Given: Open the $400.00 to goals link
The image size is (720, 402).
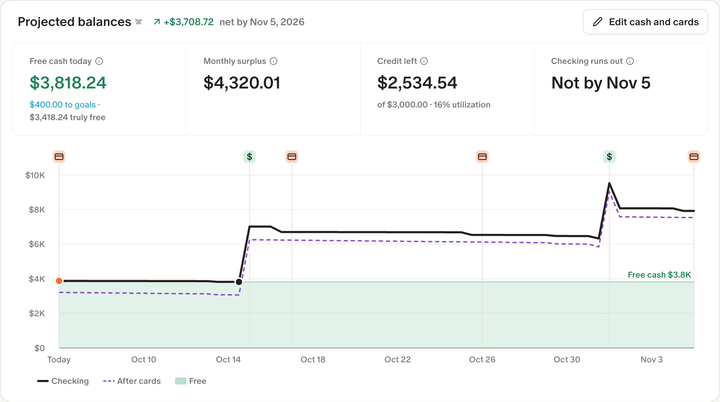Looking at the screenshot, I should pyautogui.click(x=63, y=105).
